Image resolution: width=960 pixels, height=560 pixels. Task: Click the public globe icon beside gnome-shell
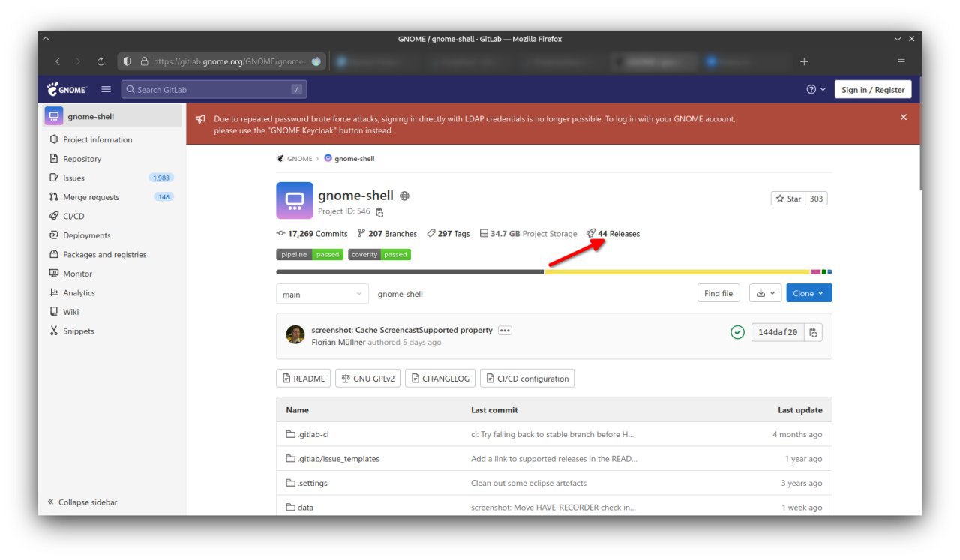tap(405, 196)
